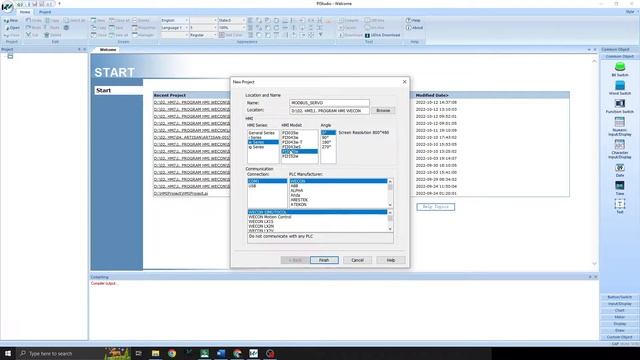Switch to the Home ribbon tab

pos(25,12)
